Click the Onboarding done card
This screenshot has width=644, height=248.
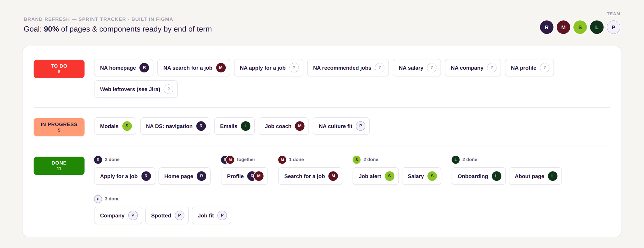coord(478,176)
